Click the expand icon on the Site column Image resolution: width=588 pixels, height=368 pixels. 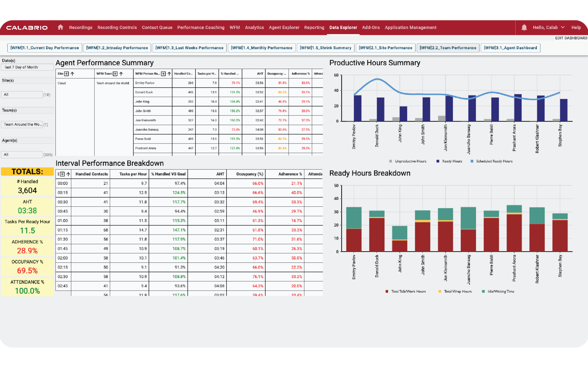pyautogui.click(x=66, y=74)
